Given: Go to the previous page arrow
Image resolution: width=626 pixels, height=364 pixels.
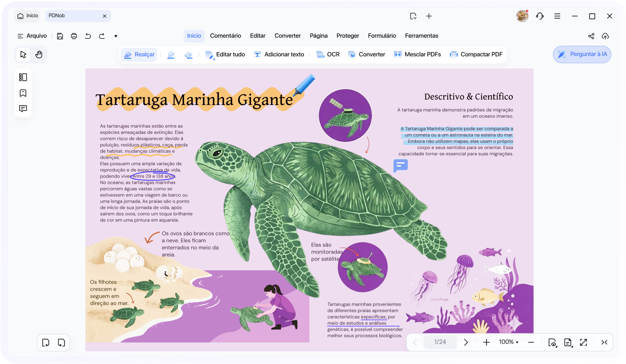Looking at the screenshot, I should pos(415,342).
